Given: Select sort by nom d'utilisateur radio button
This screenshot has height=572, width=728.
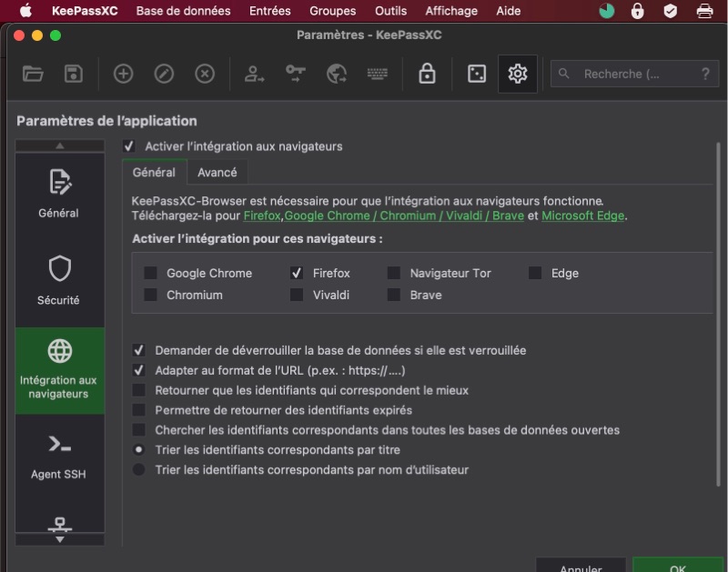Looking at the screenshot, I should click(139, 470).
